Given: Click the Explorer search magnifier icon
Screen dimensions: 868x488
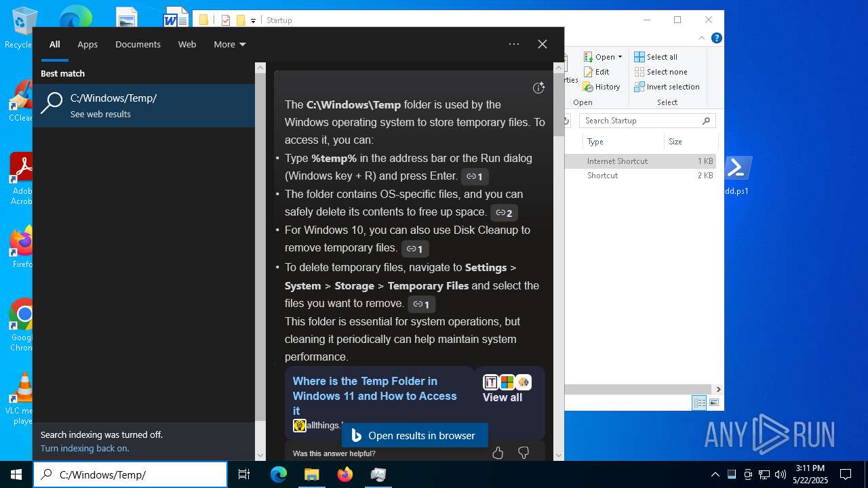Looking at the screenshot, I should (707, 121).
